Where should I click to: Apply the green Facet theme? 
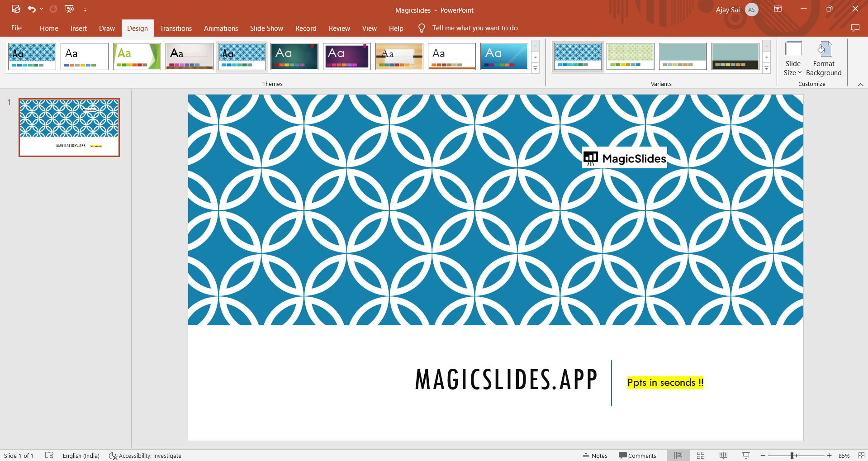coord(137,57)
